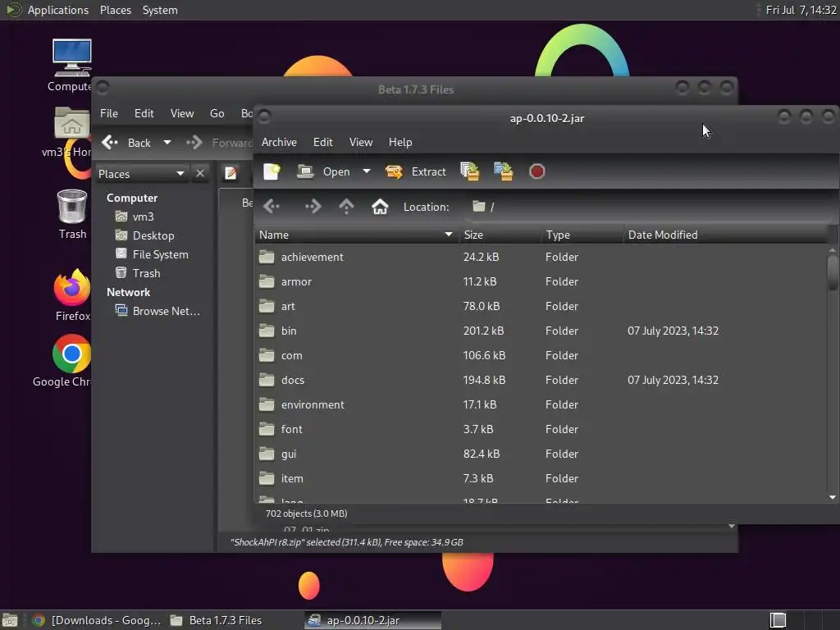Screen dimensions: 840x630
Task: Open the Places sidebar selector dropdown
Action: click(142, 174)
